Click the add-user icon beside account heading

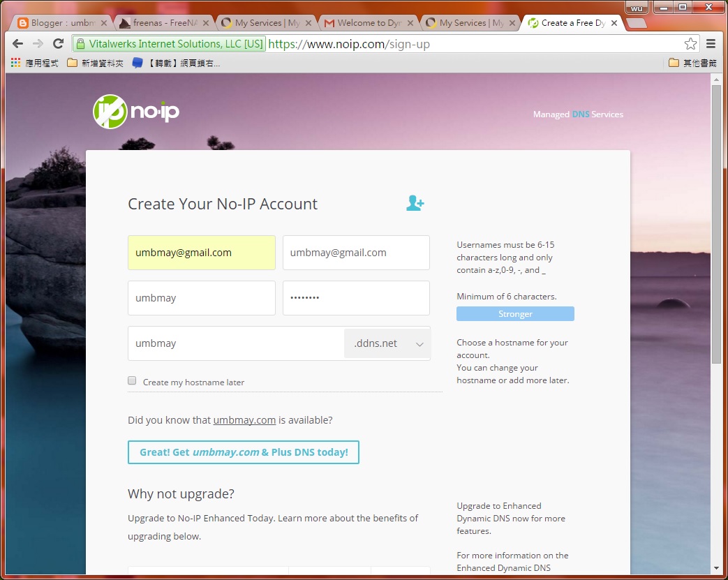[x=415, y=203]
